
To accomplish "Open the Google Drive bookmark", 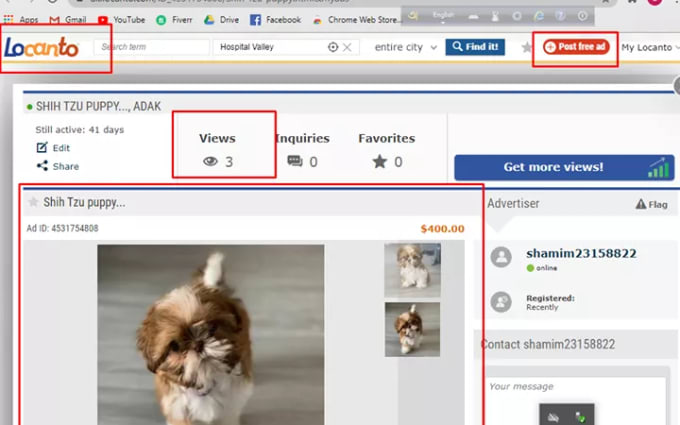I will click(222, 20).
